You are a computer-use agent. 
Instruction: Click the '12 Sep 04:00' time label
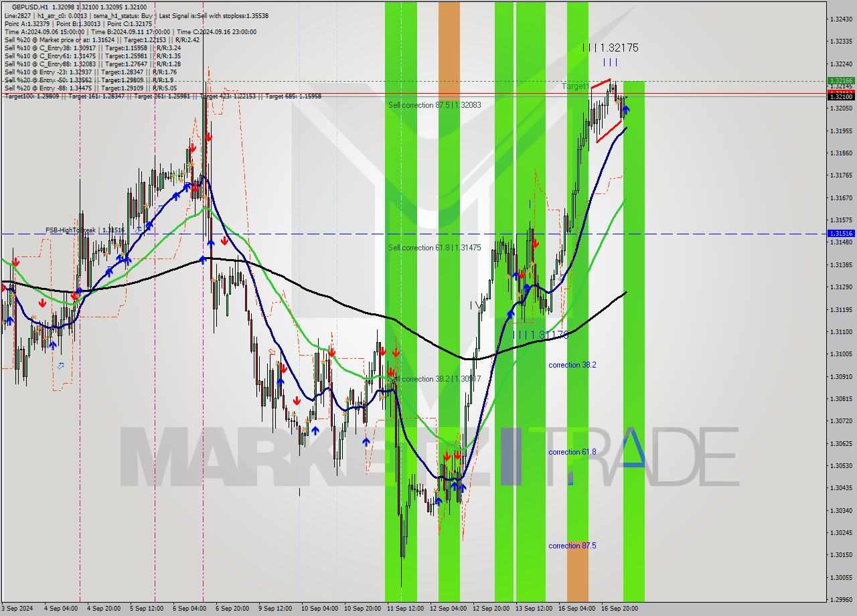[x=448, y=609]
